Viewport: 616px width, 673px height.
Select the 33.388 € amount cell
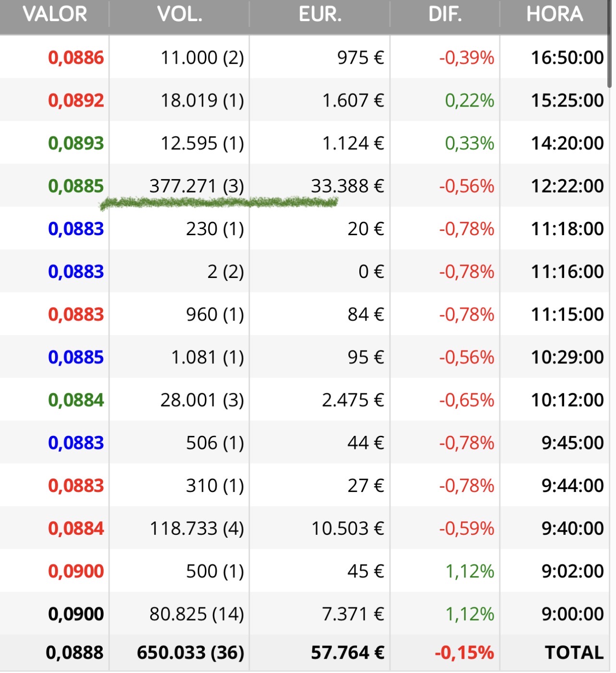[x=347, y=186]
